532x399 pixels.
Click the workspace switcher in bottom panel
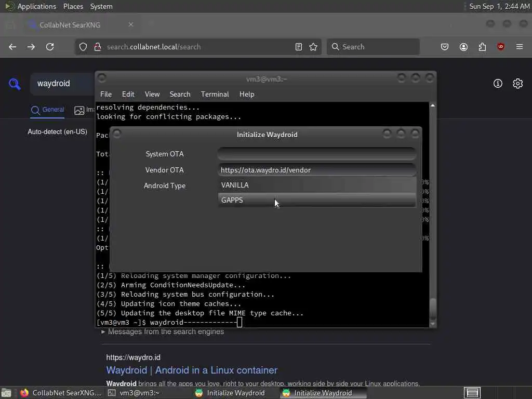coord(472,393)
